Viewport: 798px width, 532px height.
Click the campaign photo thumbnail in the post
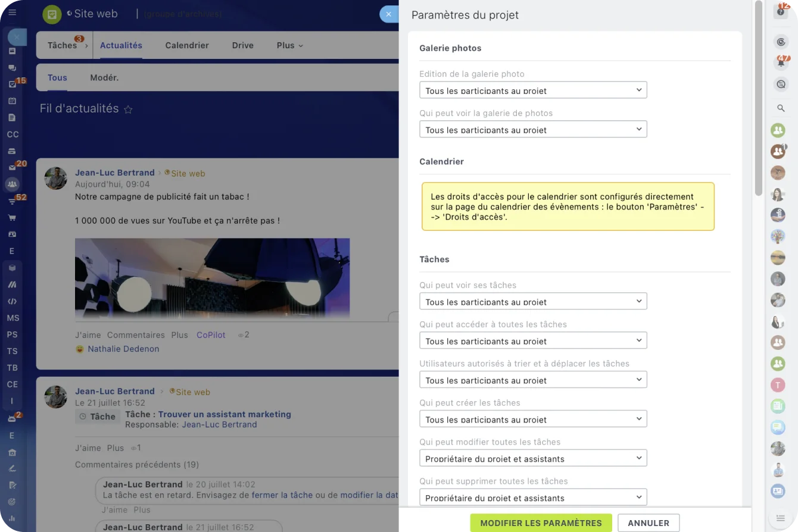[212, 278]
